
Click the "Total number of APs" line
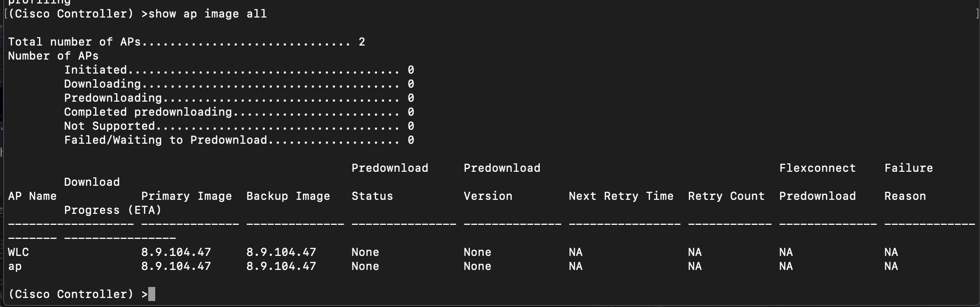tap(186, 42)
